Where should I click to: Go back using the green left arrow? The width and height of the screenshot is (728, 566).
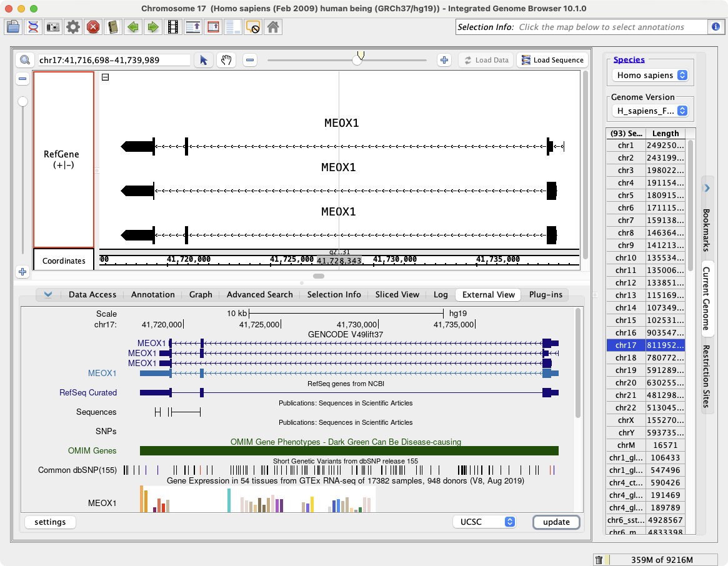[x=132, y=27]
